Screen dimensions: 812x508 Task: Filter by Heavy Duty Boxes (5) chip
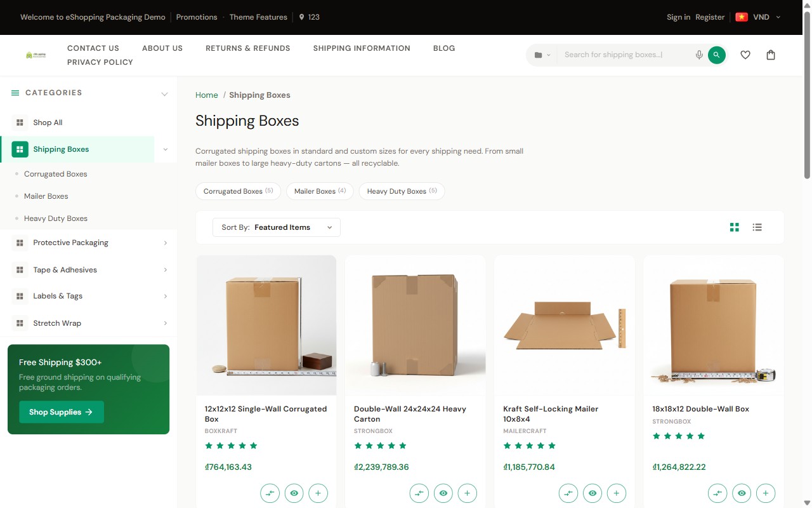click(x=402, y=191)
